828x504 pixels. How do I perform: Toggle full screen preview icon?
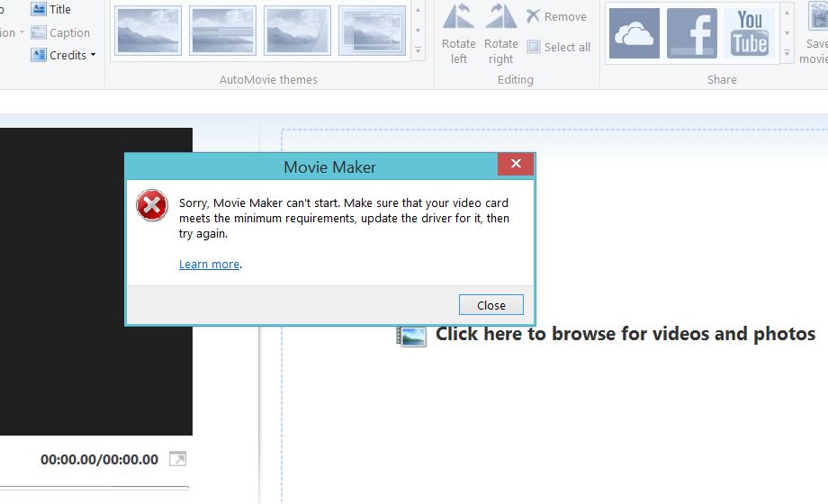(177, 459)
